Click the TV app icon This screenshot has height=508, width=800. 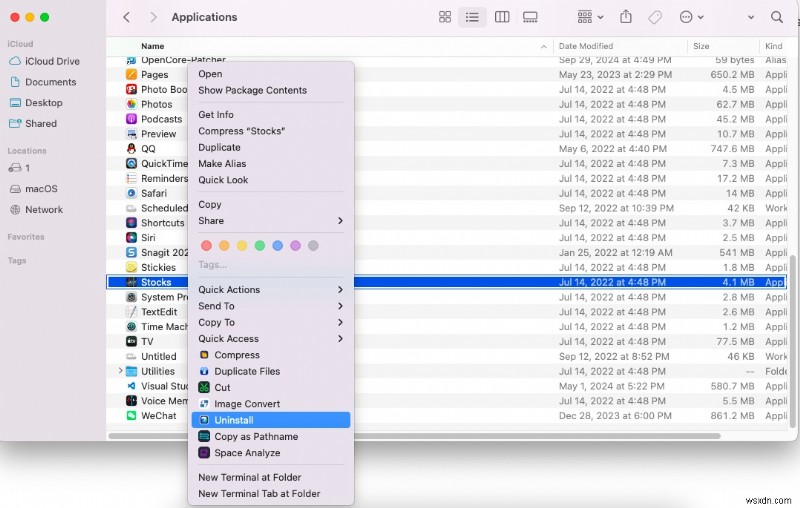[x=132, y=341]
